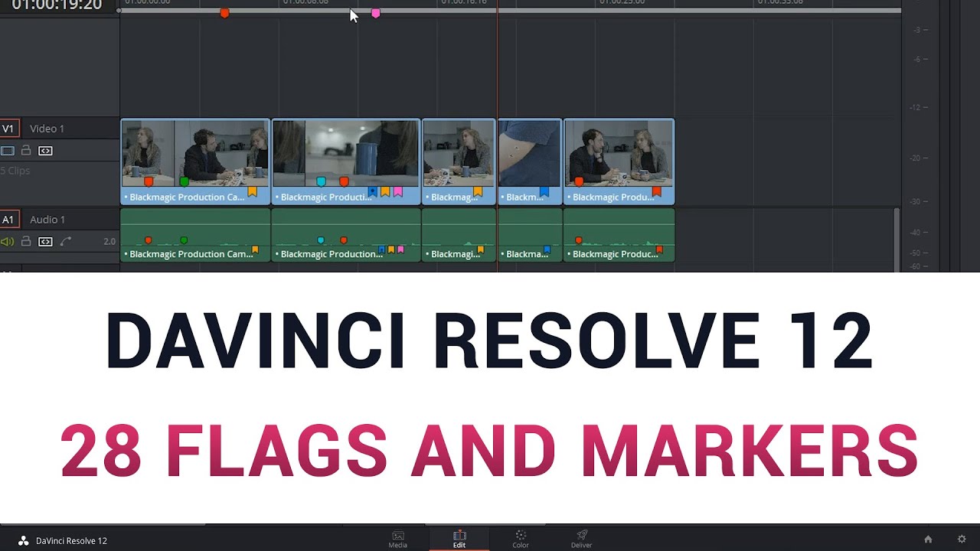
Task: Click the curve icon on Audio 1 track
Action: click(66, 242)
